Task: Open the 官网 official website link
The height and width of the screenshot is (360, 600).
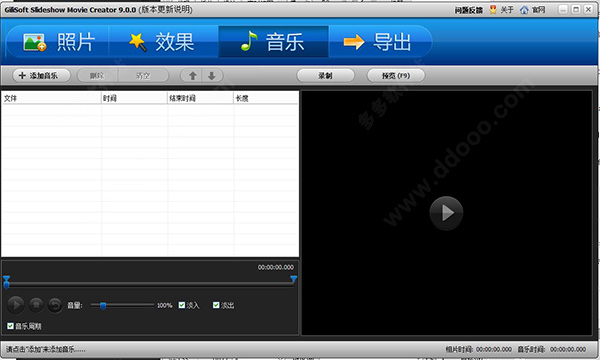Action: (538, 10)
